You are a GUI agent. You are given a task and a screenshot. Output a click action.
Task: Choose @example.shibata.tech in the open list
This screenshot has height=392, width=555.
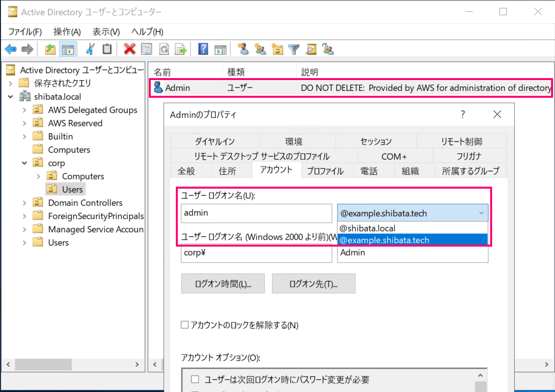(x=413, y=240)
